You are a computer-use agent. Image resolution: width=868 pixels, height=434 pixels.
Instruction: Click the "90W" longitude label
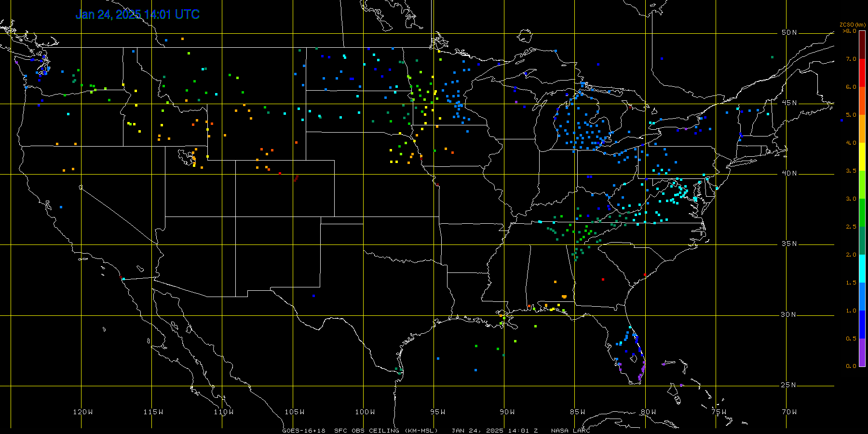pyautogui.click(x=507, y=412)
